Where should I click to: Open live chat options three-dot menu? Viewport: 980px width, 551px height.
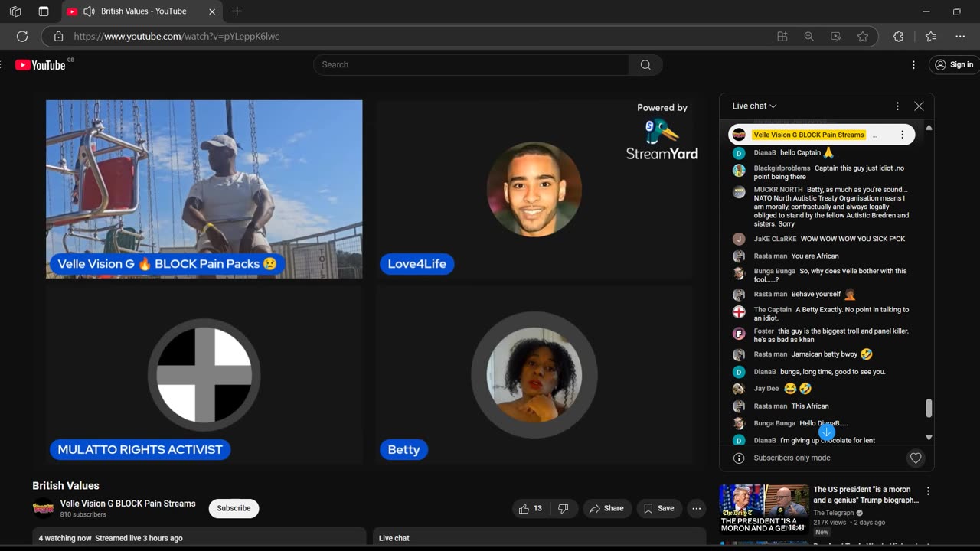pyautogui.click(x=897, y=106)
